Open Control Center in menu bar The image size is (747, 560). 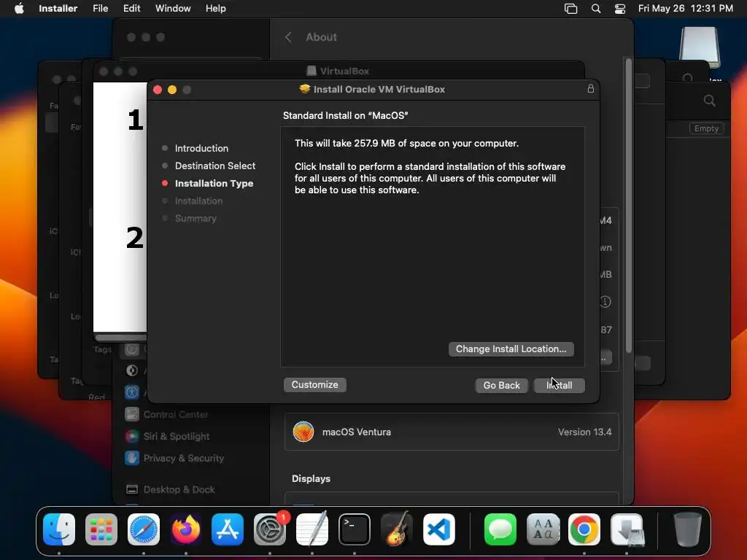pyautogui.click(x=620, y=9)
